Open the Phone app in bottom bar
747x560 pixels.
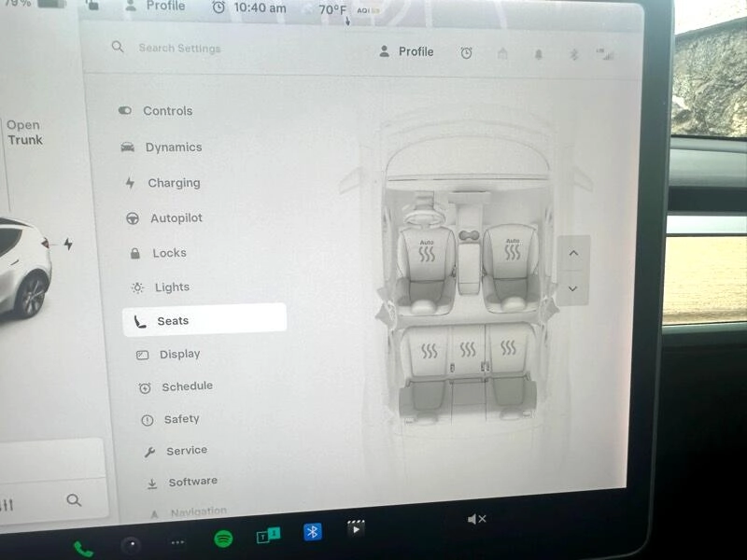click(83, 550)
